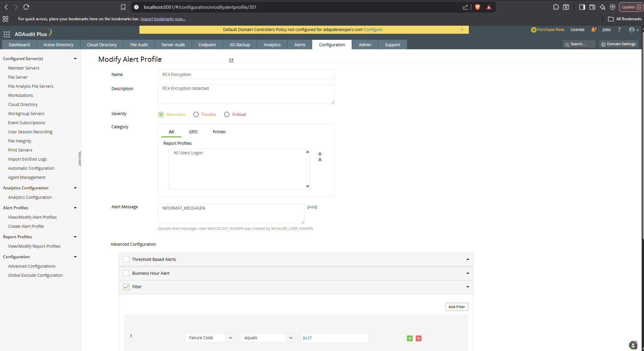The width and height of the screenshot is (644, 351).
Task: Remove selected report profile with X icon
Action: tap(320, 160)
